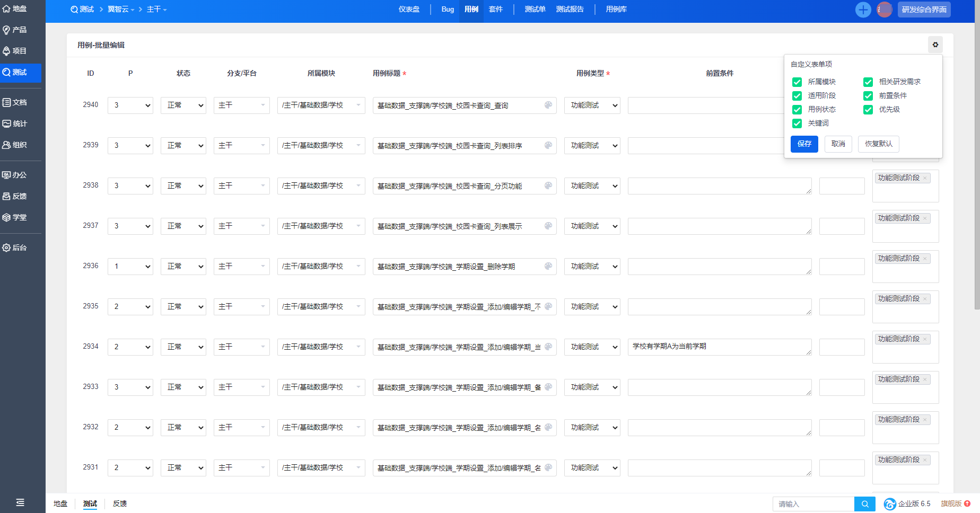Uncheck the 相关研发需求 checkbox
980x513 pixels.
click(868, 82)
